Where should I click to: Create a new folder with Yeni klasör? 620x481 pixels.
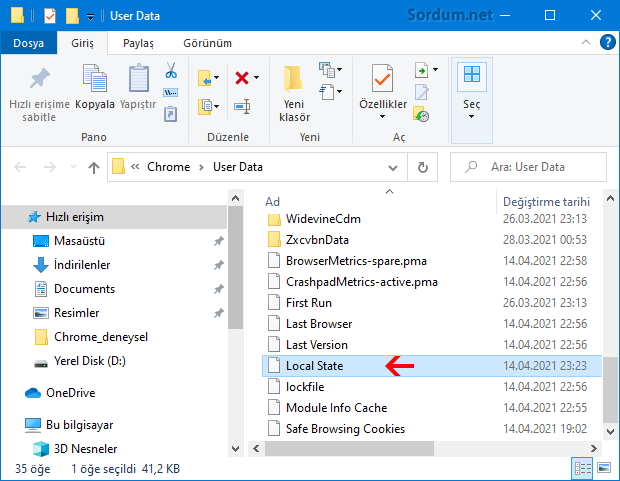click(294, 92)
